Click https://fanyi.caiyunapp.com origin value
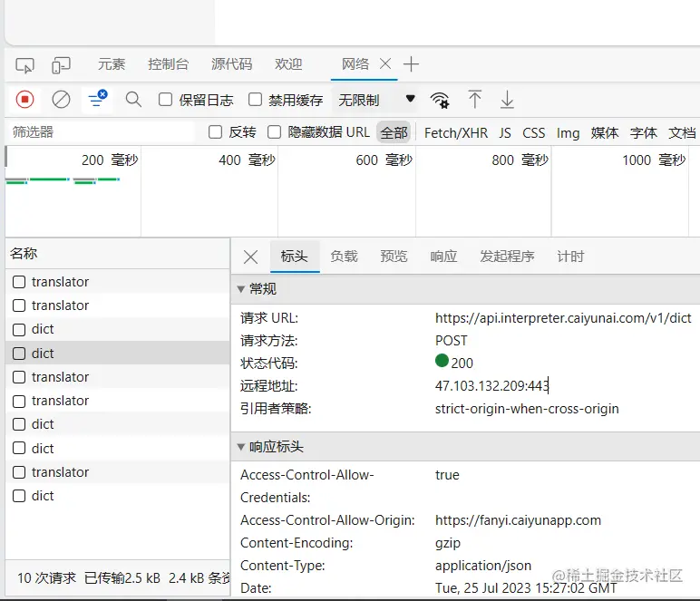The height and width of the screenshot is (601, 700). (518, 520)
